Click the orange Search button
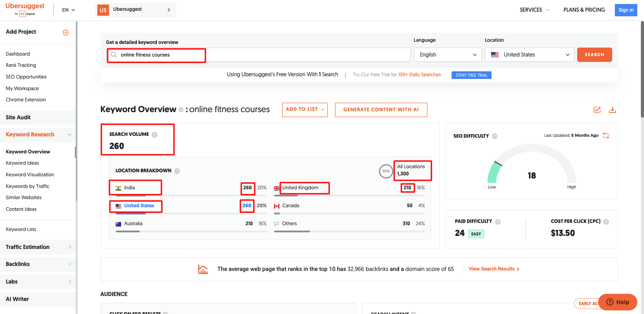644x314 pixels. pos(595,55)
